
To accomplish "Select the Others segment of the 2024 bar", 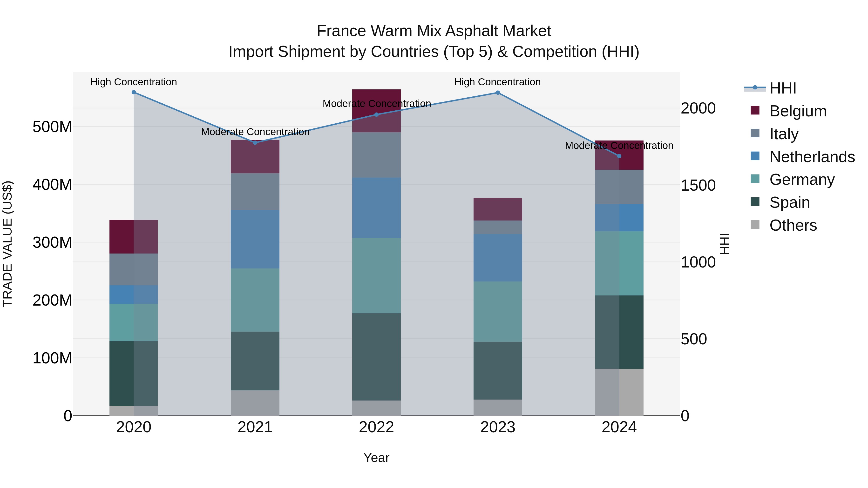I will [x=619, y=392].
